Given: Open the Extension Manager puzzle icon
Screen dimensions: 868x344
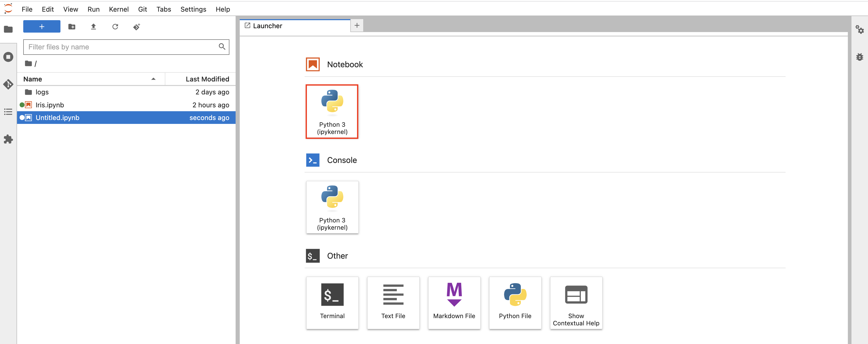Looking at the screenshot, I should tap(8, 139).
